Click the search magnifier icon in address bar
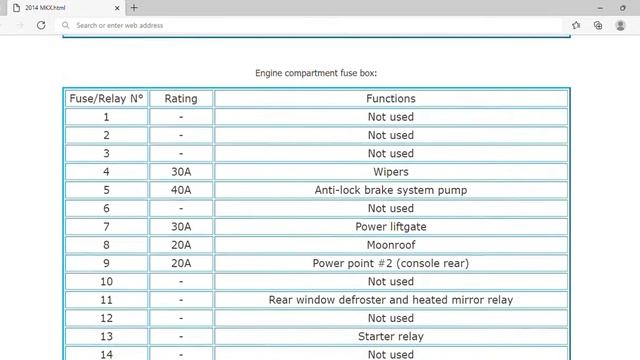 pos(65,25)
